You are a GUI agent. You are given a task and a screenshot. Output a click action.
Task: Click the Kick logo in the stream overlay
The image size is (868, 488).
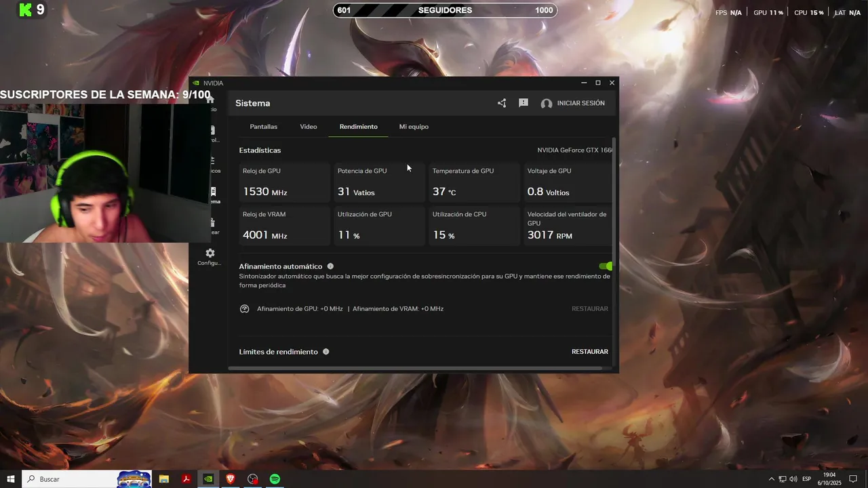click(26, 9)
